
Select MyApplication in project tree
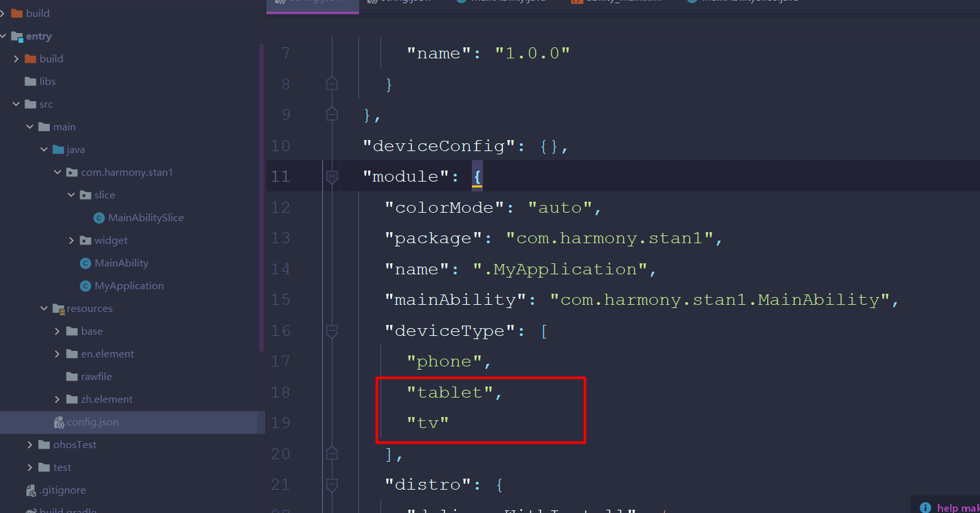(x=129, y=286)
